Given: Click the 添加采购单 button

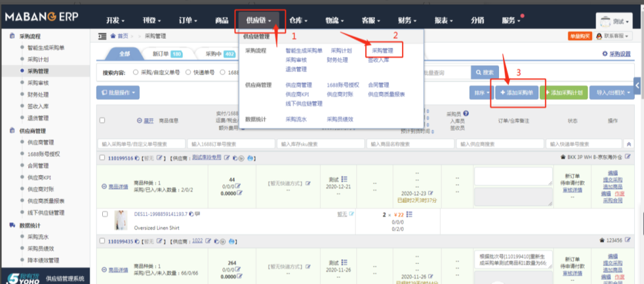Looking at the screenshot, I should pos(516,93).
